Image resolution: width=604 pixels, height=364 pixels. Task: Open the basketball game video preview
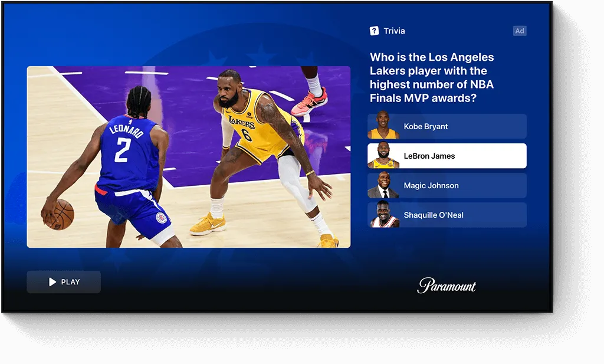point(188,156)
